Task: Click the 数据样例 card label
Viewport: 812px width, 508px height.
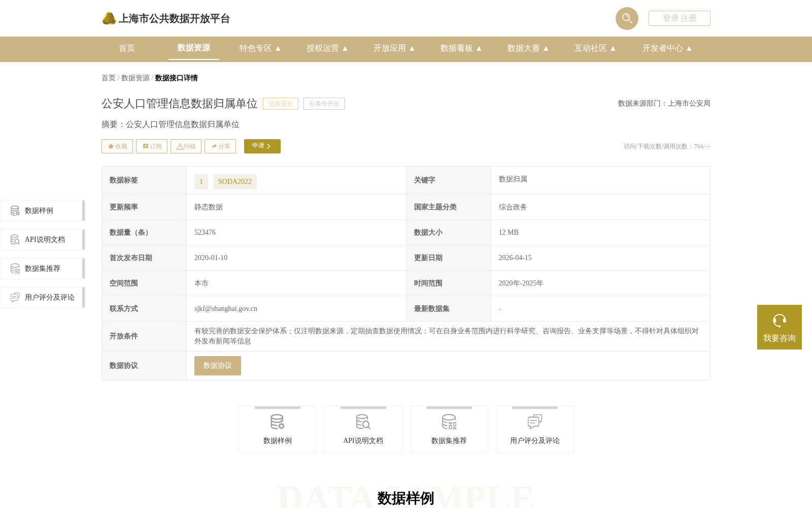Action: pyautogui.click(x=278, y=440)
